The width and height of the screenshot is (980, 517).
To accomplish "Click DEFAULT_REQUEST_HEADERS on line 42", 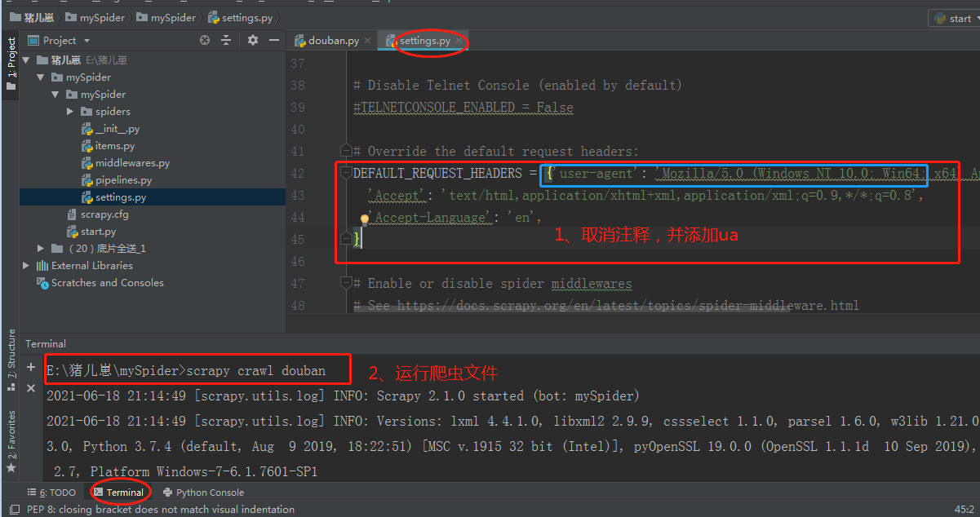I will (437, 173).
